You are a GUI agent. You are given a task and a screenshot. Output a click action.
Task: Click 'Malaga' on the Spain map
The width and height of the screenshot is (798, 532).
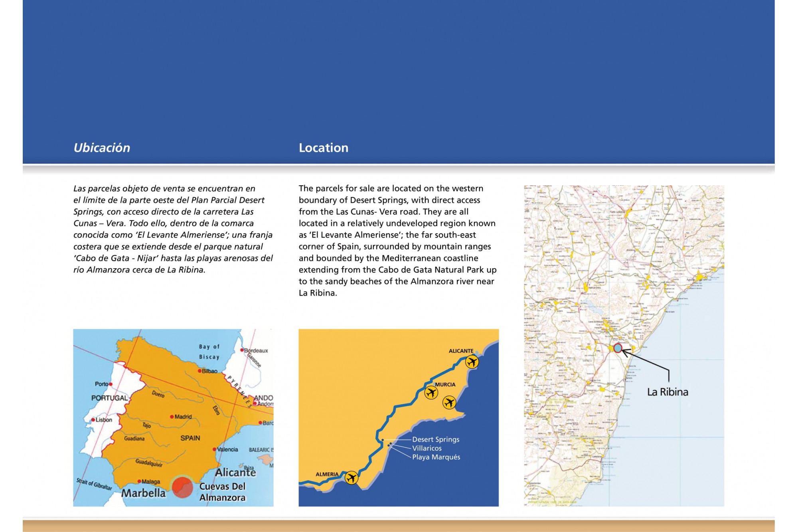(151, 482)
